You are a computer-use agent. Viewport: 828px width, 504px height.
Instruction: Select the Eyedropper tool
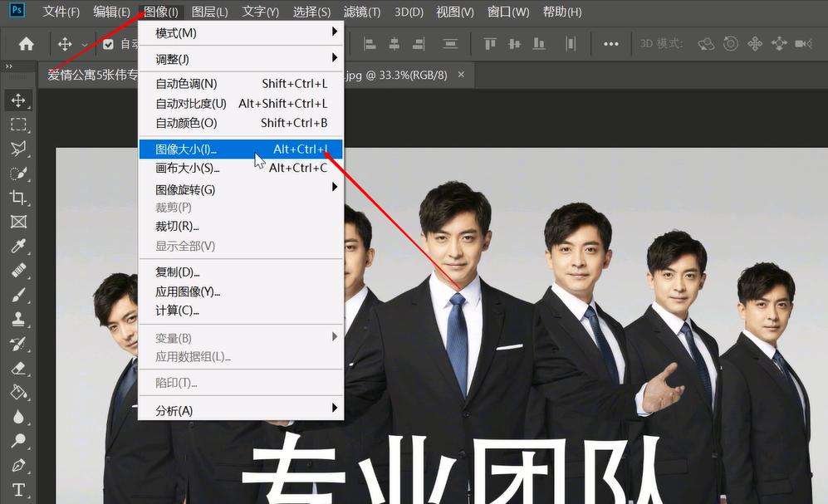point(18,246)
